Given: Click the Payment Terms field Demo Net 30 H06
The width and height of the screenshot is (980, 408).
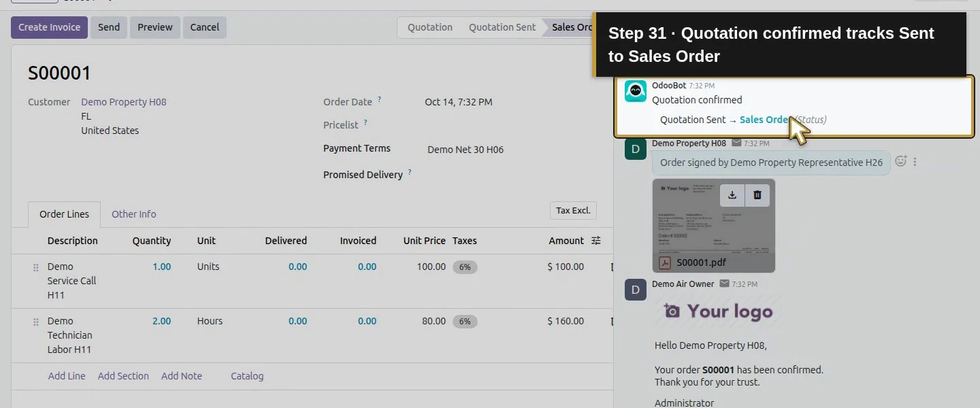Looking at the screenshot, I should (465, 150).
